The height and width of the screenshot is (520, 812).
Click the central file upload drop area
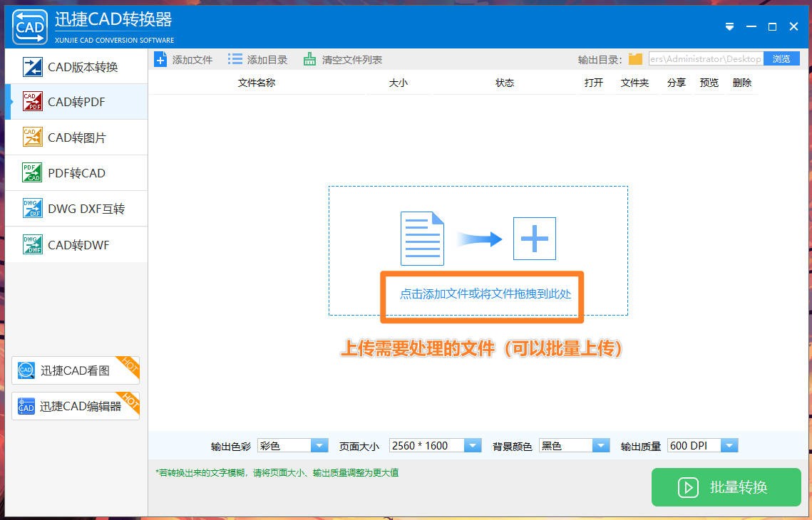pos(481,296)
